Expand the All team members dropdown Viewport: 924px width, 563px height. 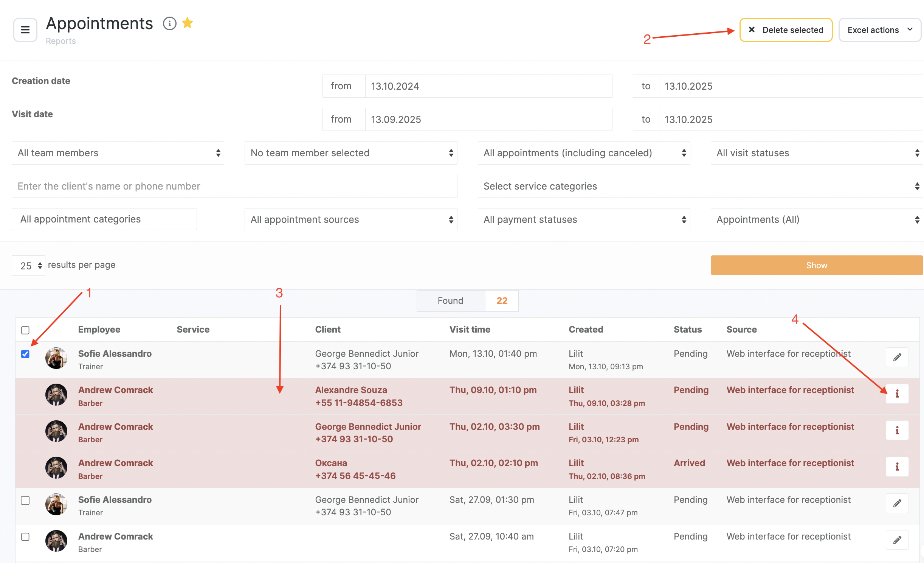[118, 153]
